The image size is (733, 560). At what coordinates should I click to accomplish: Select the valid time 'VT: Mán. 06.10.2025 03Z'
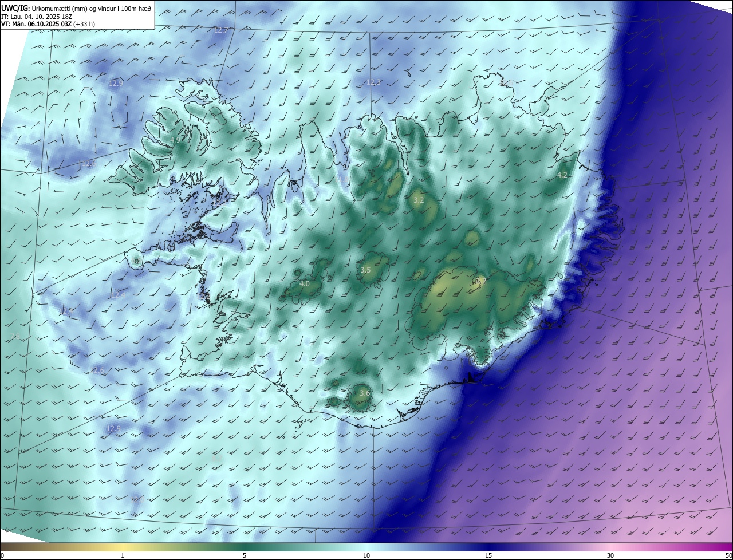[x=36, y=24]
